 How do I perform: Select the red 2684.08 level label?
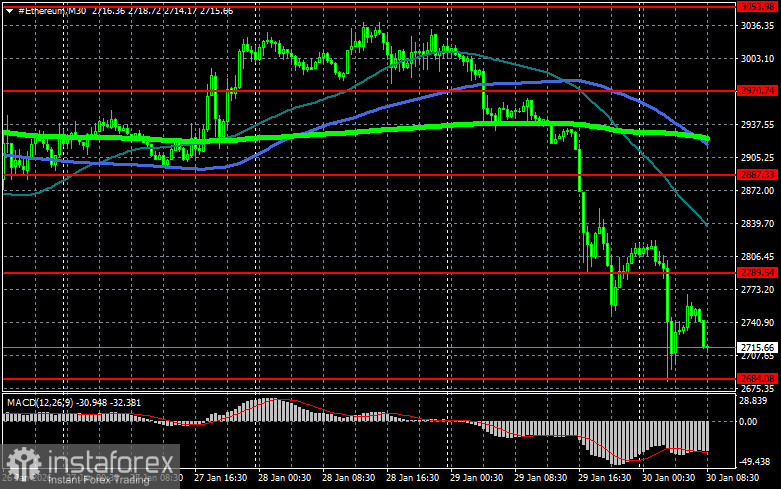(x=757, y=378)
